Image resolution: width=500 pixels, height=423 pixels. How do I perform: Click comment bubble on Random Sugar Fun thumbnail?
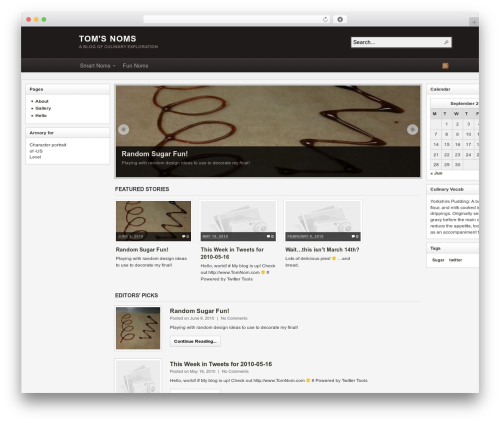click(x=185, y=236)
